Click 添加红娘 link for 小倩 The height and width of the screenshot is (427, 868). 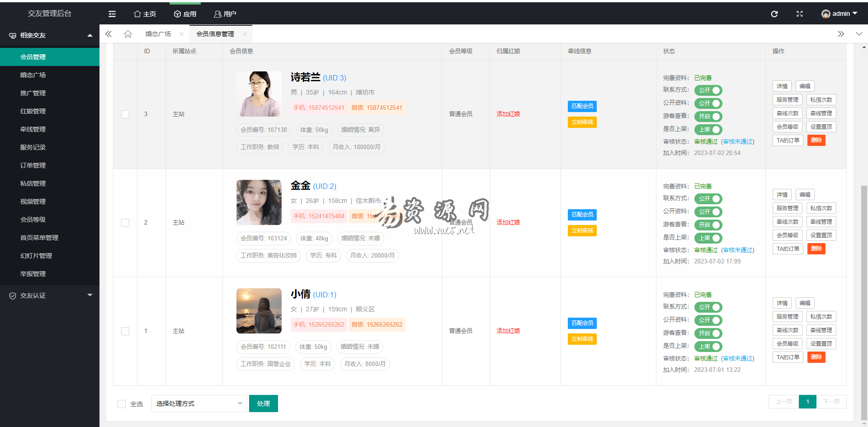[x=508, y=331]
